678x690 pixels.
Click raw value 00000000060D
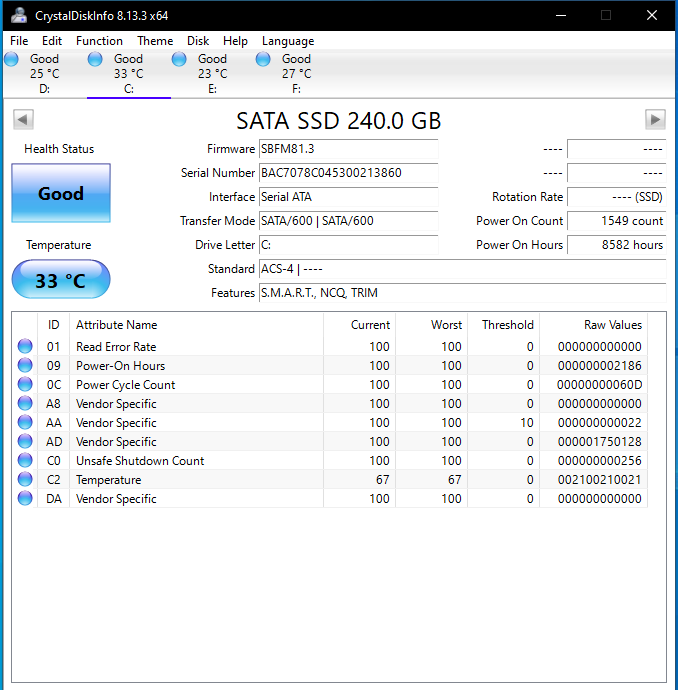pyautogui.click(x=600, y=385)
